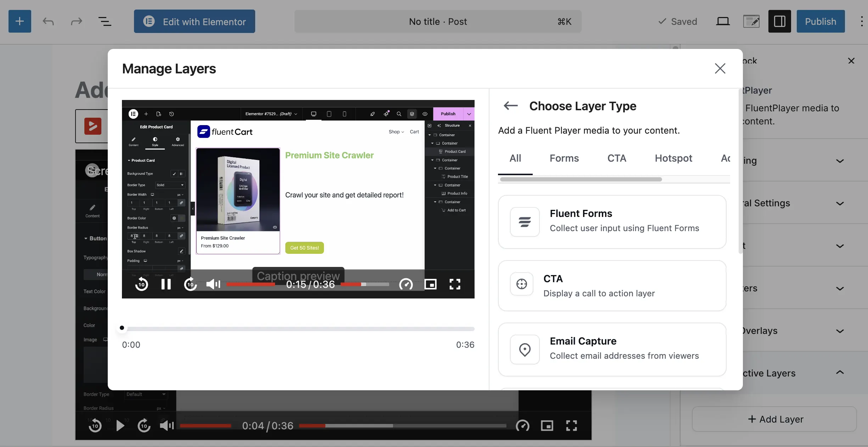The image size is (868, 447).
Task: Go back from Choose Layer Type
Action: (x=510, y=106)
